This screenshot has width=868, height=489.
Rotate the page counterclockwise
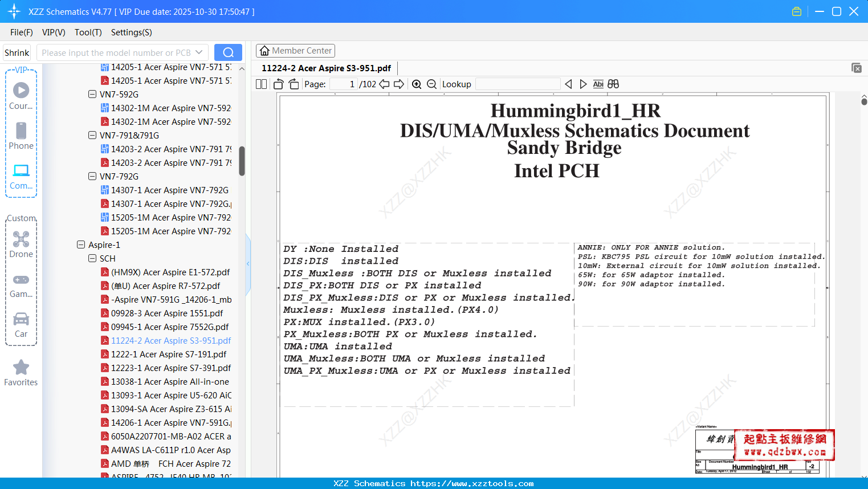click(x=279, y=84)
